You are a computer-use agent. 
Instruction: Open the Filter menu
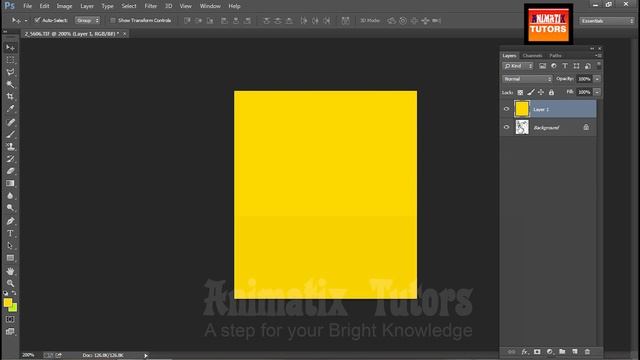click(x=151, y=6)
